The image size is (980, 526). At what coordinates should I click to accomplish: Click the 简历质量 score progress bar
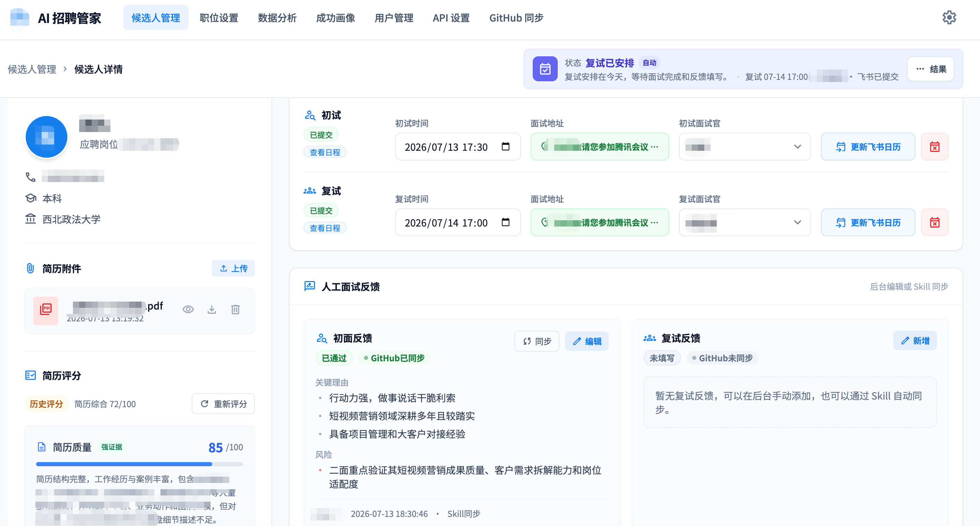[140, 465]
